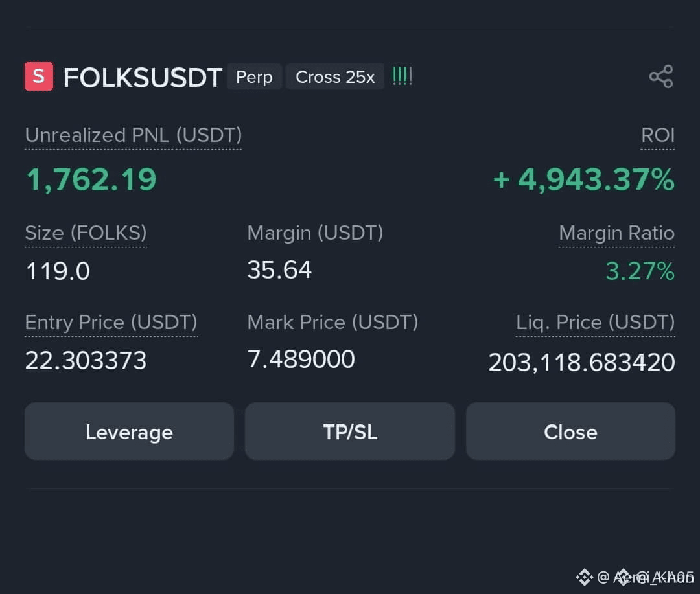Screen dimensions: 700x594
Task: Click the 1,762.19 unrealized PNL value
Action: click(91, 180)
